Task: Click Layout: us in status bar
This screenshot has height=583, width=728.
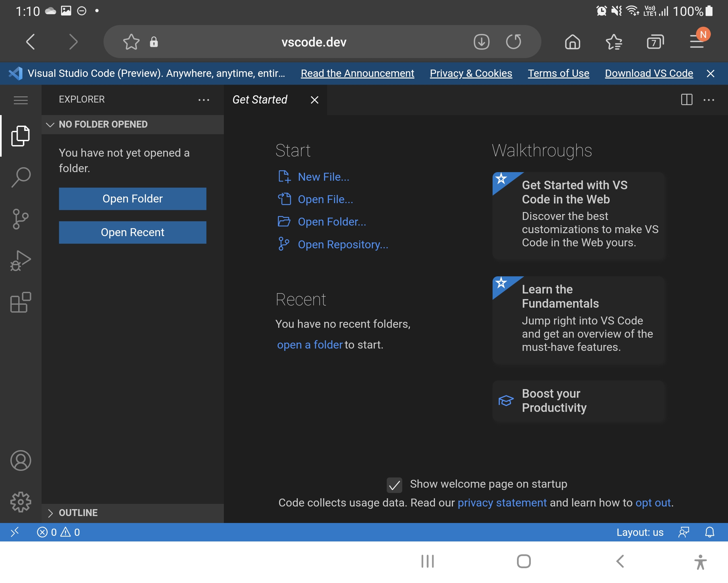Action: 640,532
